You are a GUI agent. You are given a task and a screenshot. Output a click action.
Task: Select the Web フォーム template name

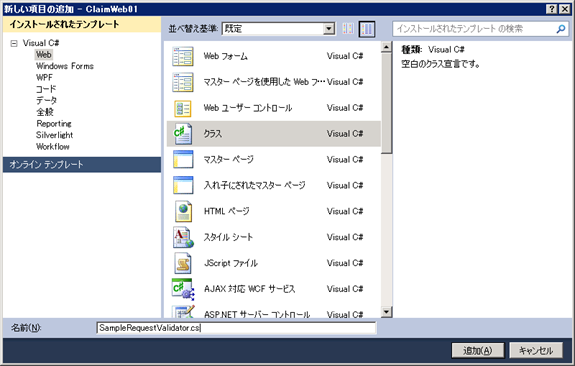coord(226,56)
